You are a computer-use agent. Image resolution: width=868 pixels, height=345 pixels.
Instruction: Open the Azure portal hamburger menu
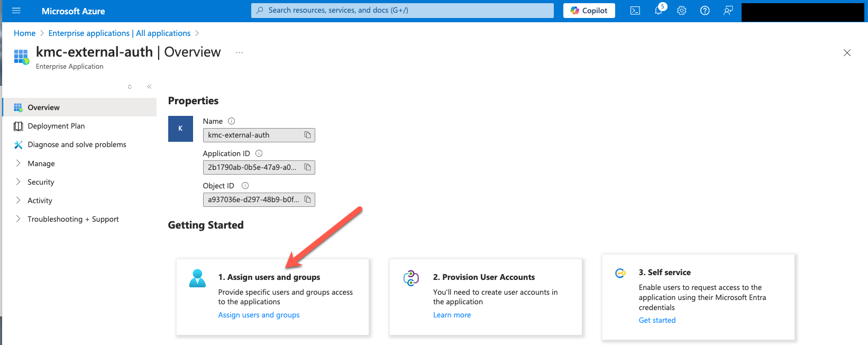click(x=16, y=11)
